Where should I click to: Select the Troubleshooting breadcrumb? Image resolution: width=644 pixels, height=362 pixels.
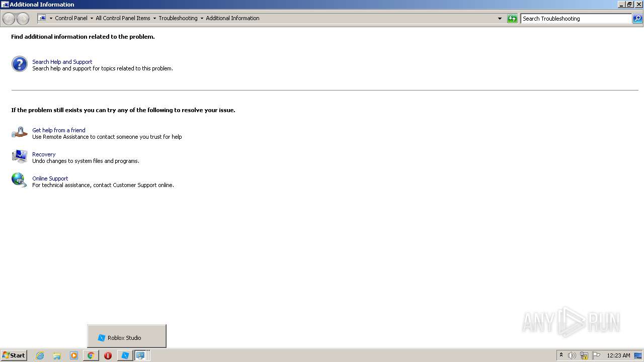(178, 18)
